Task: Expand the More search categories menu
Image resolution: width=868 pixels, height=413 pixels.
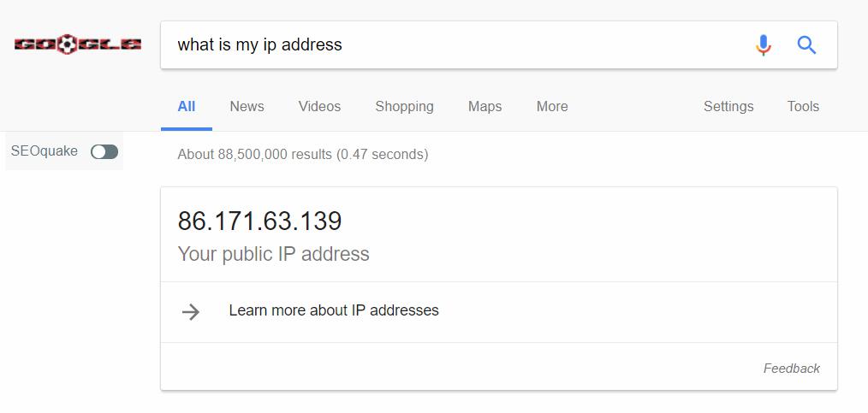Action: click(x=552, y=106)
